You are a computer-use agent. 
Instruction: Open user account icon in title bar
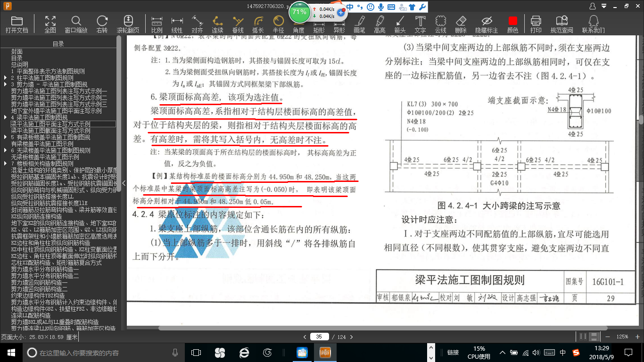(593, 6)
